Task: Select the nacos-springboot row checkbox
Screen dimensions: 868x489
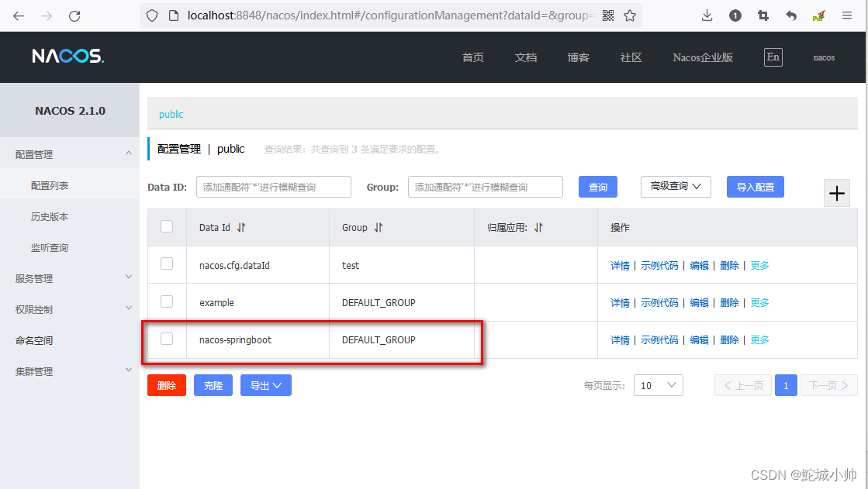Action: click(x=167, y=339)
